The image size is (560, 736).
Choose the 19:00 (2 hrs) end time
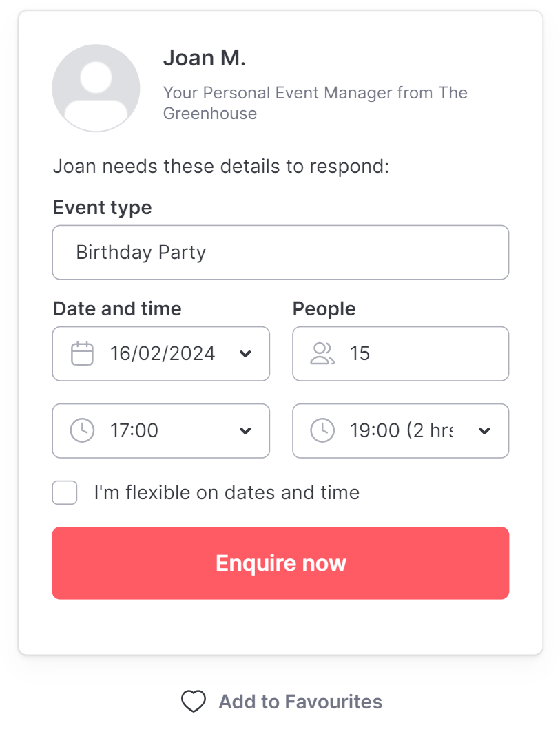pos(401,431)
